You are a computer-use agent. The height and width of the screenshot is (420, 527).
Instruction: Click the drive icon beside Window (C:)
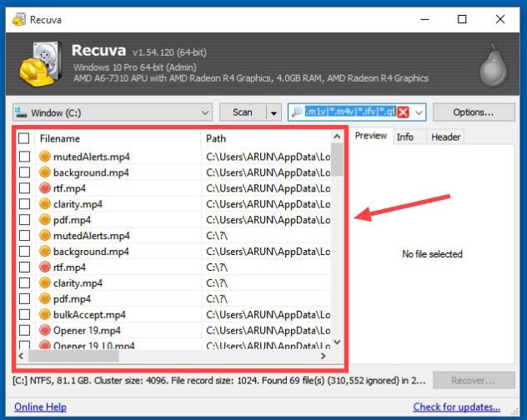tap(21, 112)
